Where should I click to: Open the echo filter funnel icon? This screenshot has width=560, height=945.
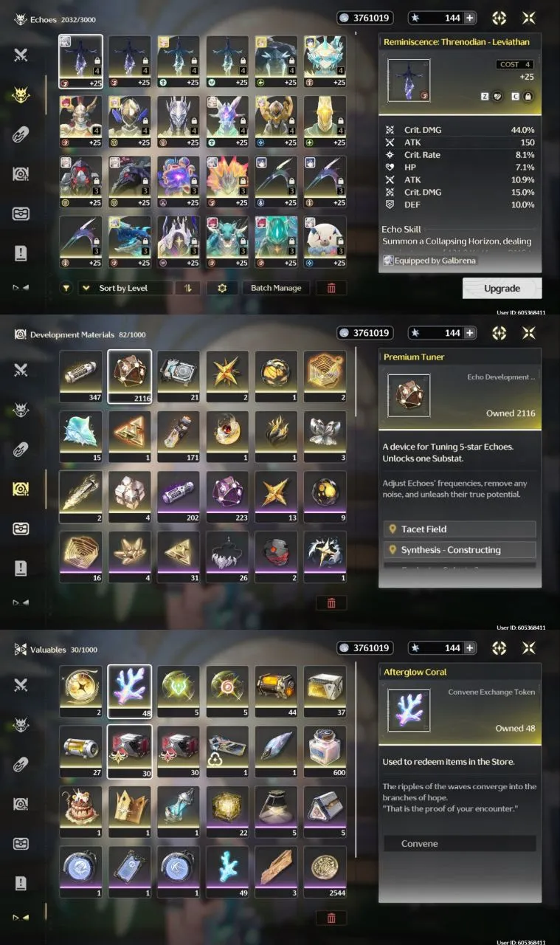coord(67,288)
